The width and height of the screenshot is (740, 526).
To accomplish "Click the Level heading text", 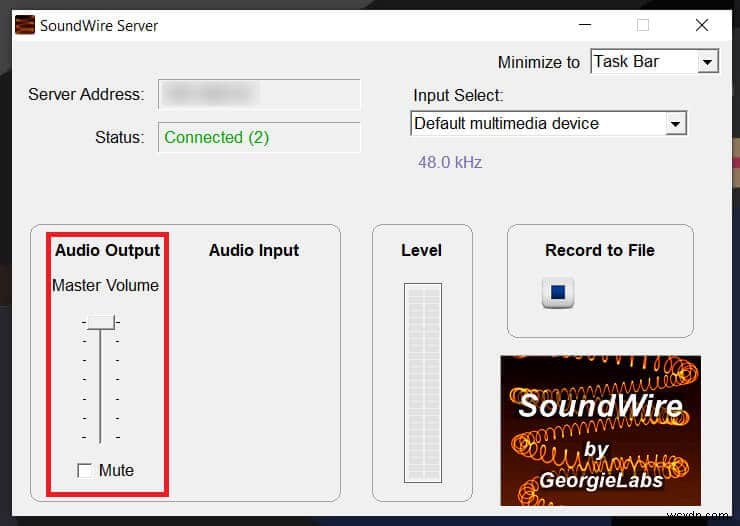I will [x=421, y=250].
